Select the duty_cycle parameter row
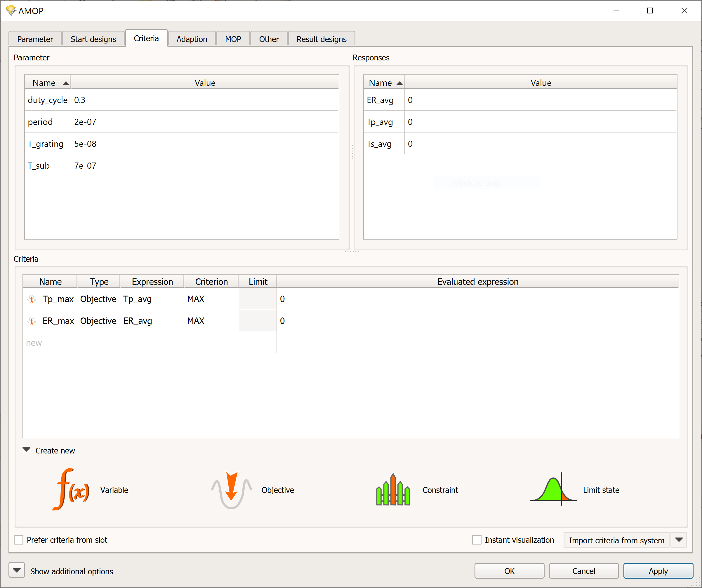The width and height of the screenshot is (702, 588). (182, 100)
